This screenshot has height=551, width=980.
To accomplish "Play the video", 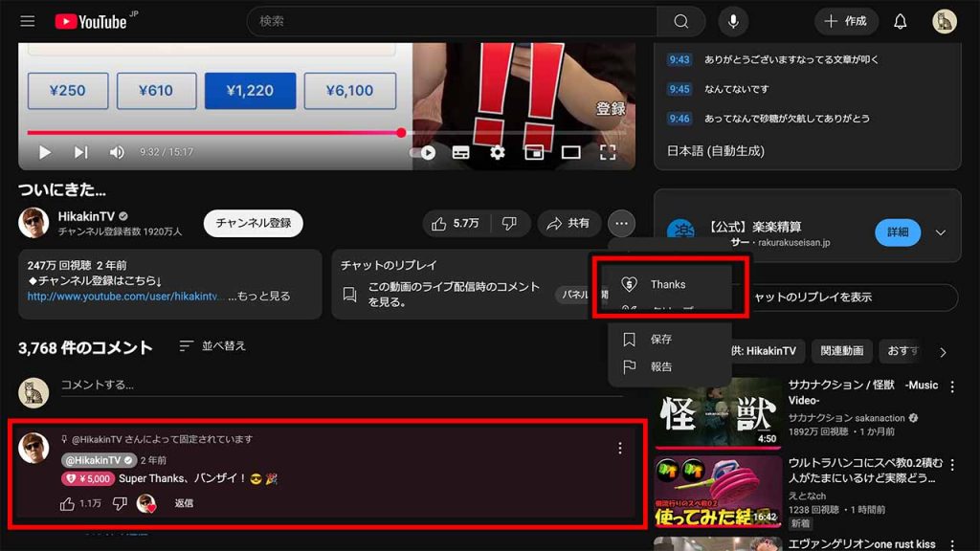I will point(44,152).
